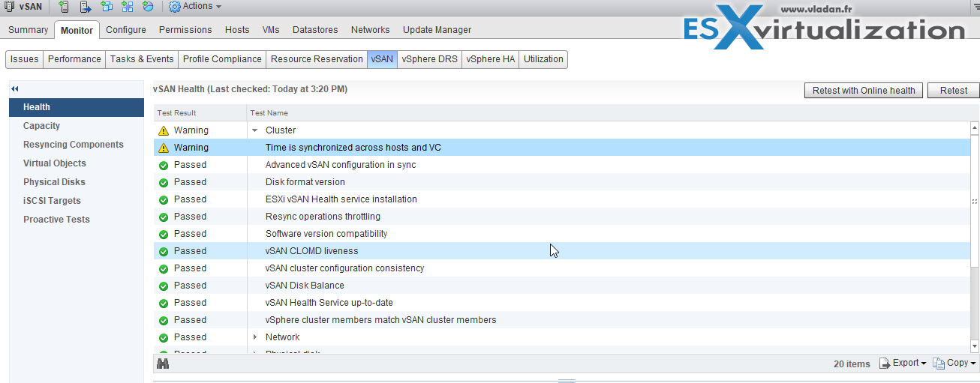The image size is (980, 383).
Task: Click the Retest button
Action: click(x=954, y=91)
